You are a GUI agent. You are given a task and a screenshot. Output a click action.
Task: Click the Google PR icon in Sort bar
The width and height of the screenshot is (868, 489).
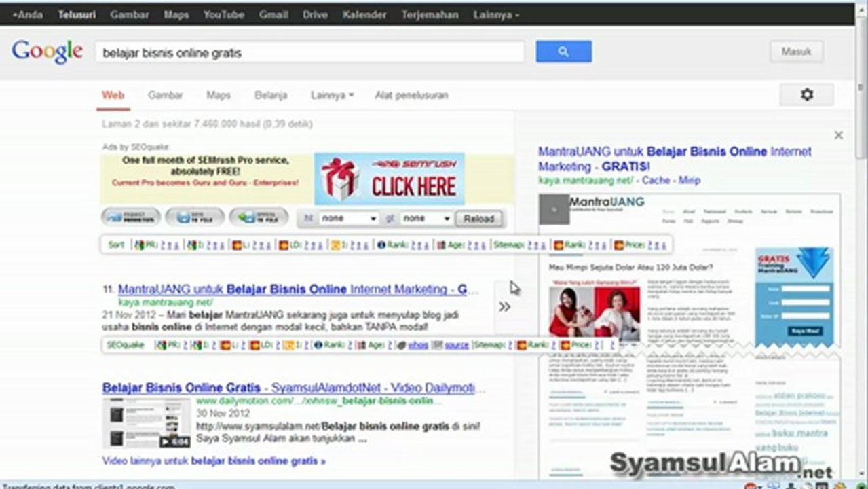pyautogui.click(x=139, y=245)
